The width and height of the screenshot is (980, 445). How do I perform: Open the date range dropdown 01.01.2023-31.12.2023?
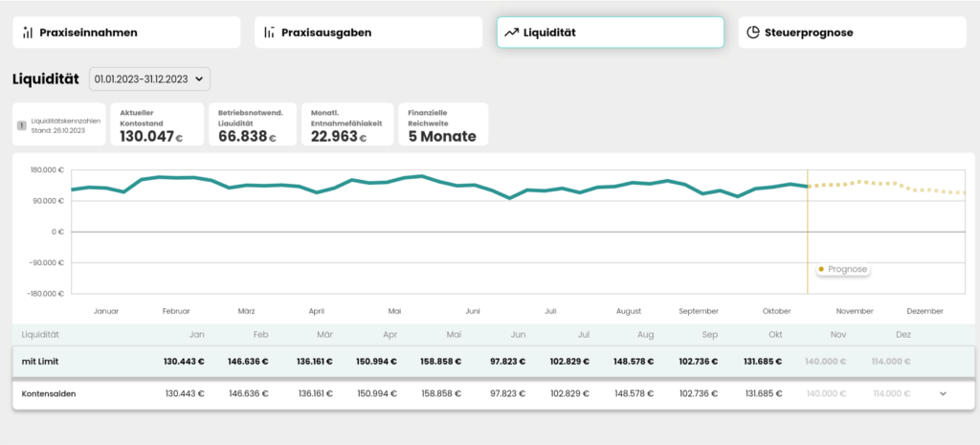150,78
